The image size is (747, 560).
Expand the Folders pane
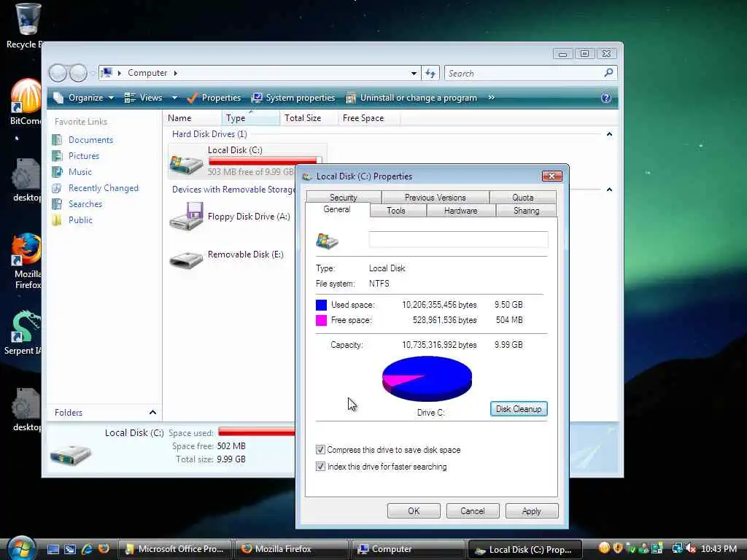(x=152, y=413)
